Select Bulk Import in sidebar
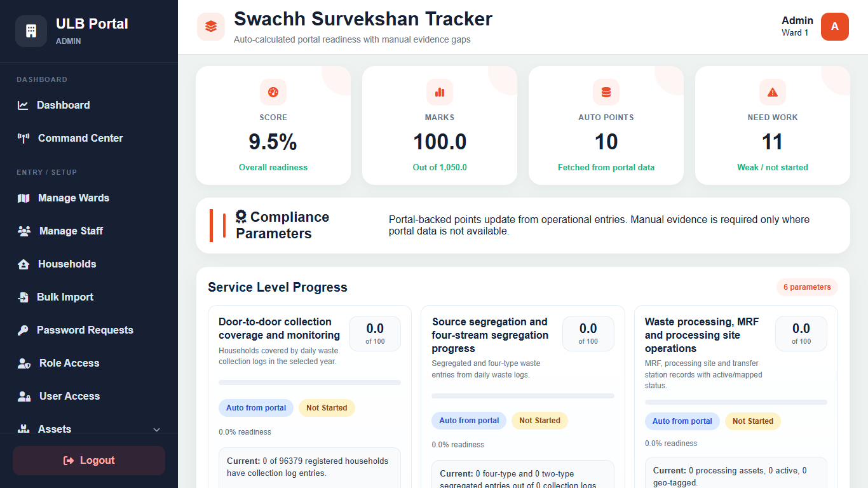868x488 pixels. click(89, 297)
